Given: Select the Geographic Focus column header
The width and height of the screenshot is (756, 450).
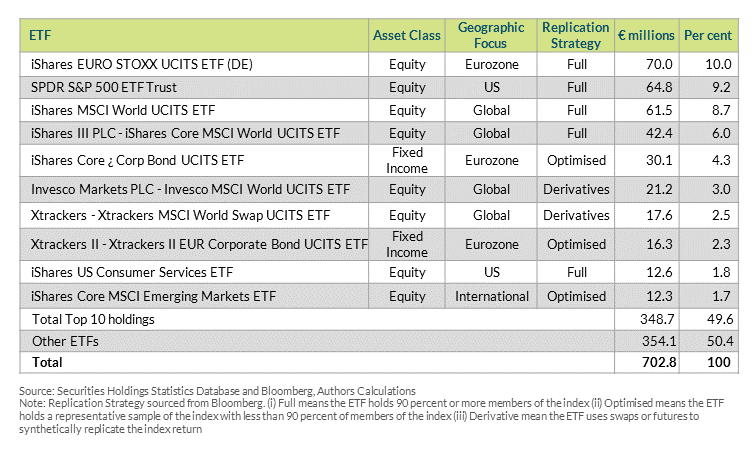Looking at the screenshot, I should tap(492, 36).
